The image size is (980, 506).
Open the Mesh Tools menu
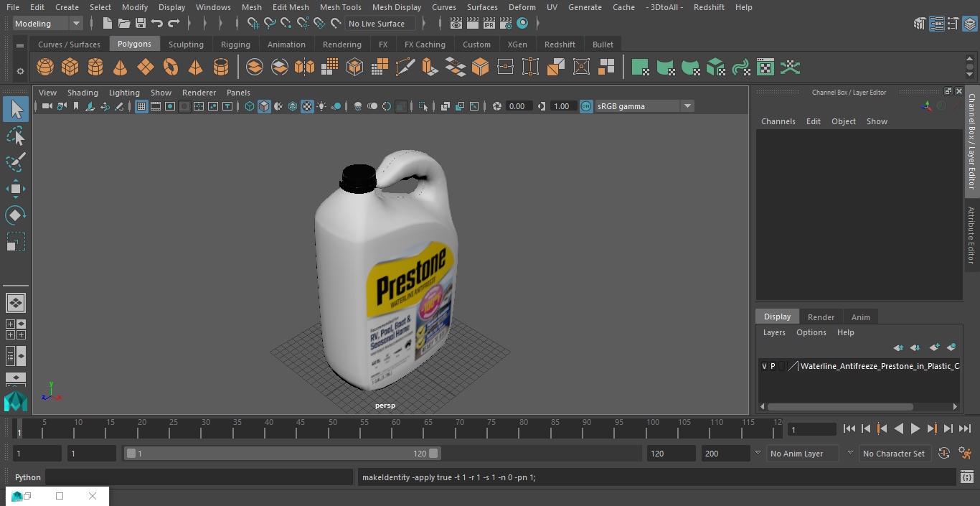coord(340,7)
